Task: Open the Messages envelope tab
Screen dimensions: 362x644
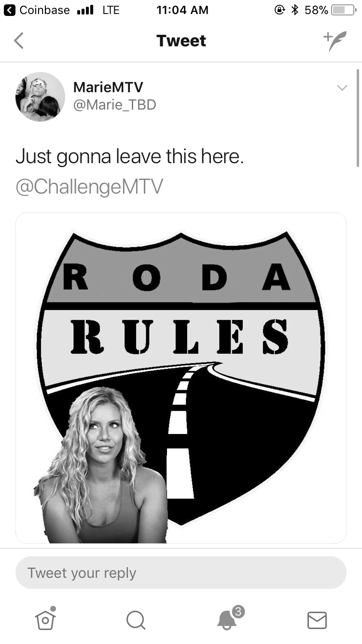Action: coord(317,620)
